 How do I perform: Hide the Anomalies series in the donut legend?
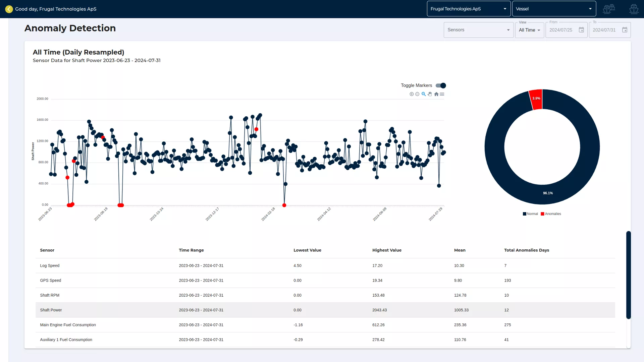[x=550, y=214]
